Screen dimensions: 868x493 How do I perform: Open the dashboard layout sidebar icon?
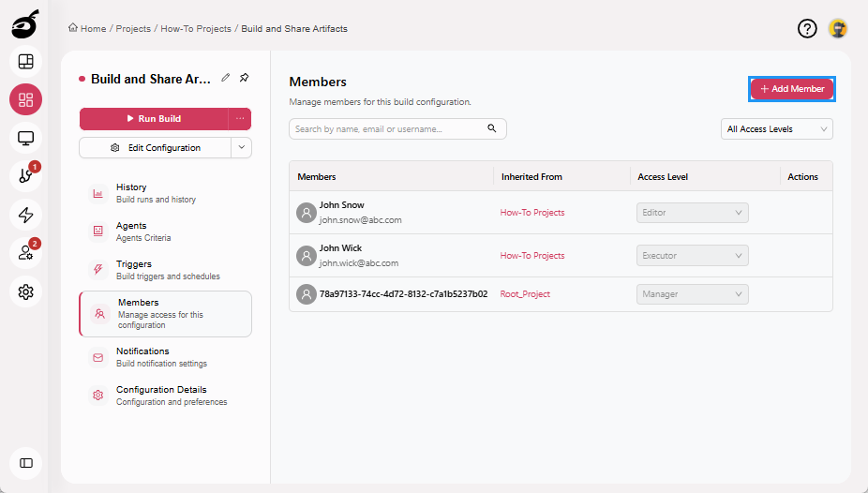[25, 62]
